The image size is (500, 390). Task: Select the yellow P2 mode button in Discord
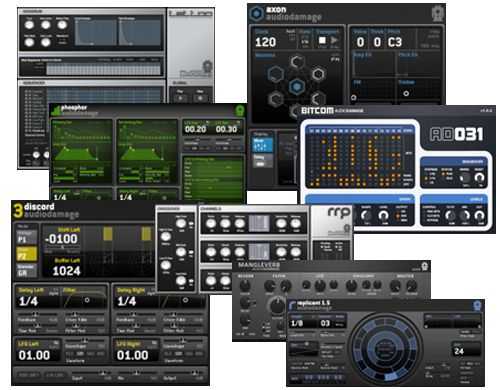coord(27,254)
